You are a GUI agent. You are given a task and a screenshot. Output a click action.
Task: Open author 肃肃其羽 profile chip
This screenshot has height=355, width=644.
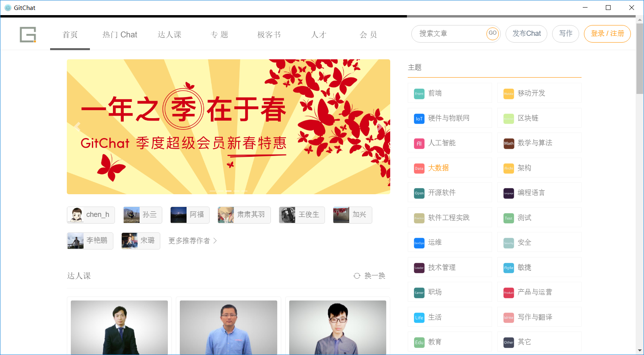[x=244, y=215]
